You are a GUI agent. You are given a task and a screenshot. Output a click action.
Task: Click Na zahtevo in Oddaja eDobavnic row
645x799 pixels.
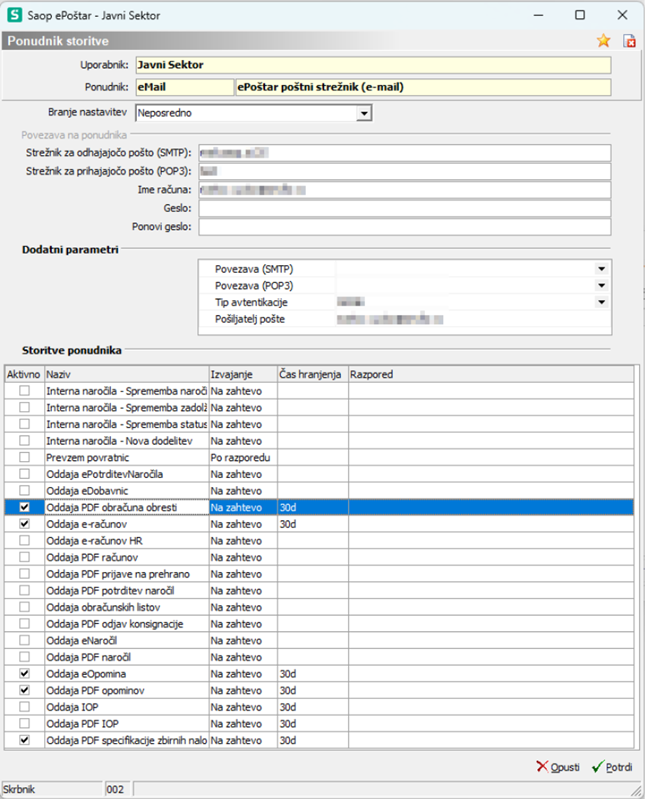tap(243, 490)
